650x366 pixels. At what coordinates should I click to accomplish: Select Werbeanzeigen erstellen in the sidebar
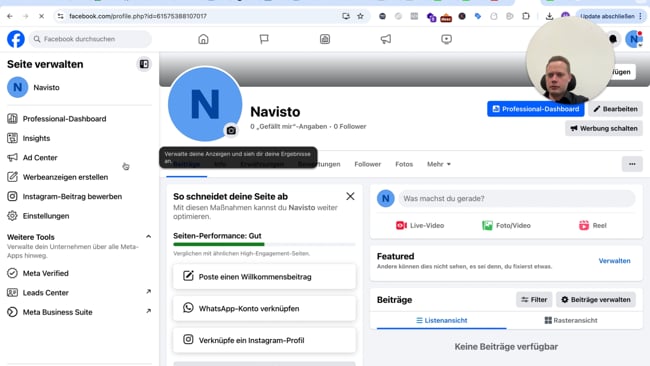[x=79, y=177]
